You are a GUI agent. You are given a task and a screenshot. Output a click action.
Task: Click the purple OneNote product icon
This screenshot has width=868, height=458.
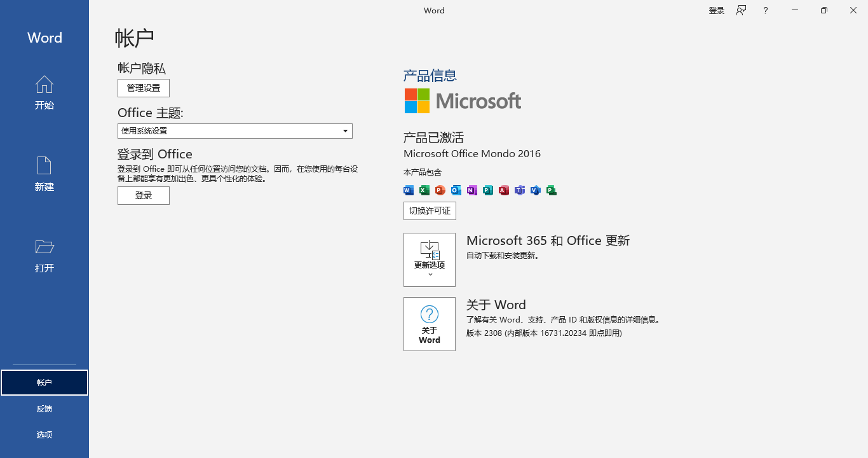coord(472,190)
